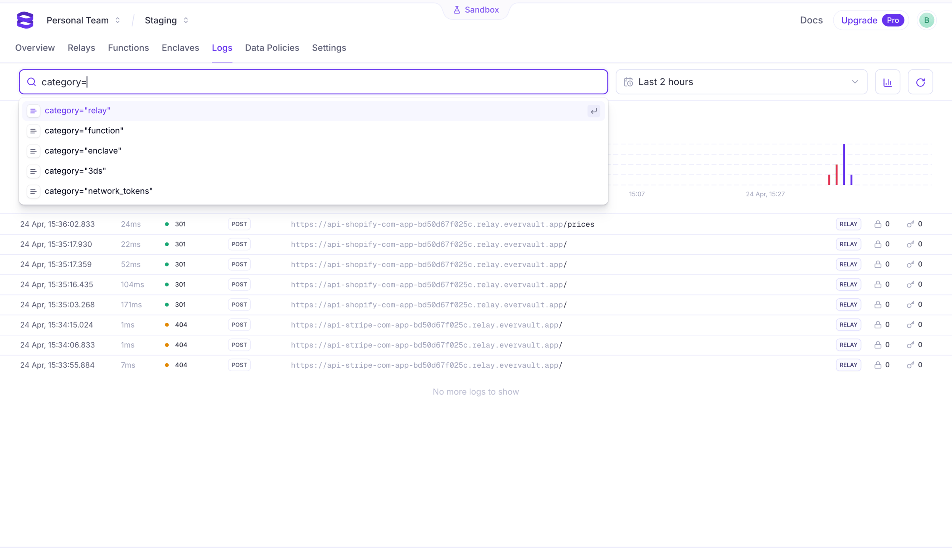The width and height of the screenshot is (952, 560).
Task: Switch to the Enclaves tab
Action: [180, 48]
